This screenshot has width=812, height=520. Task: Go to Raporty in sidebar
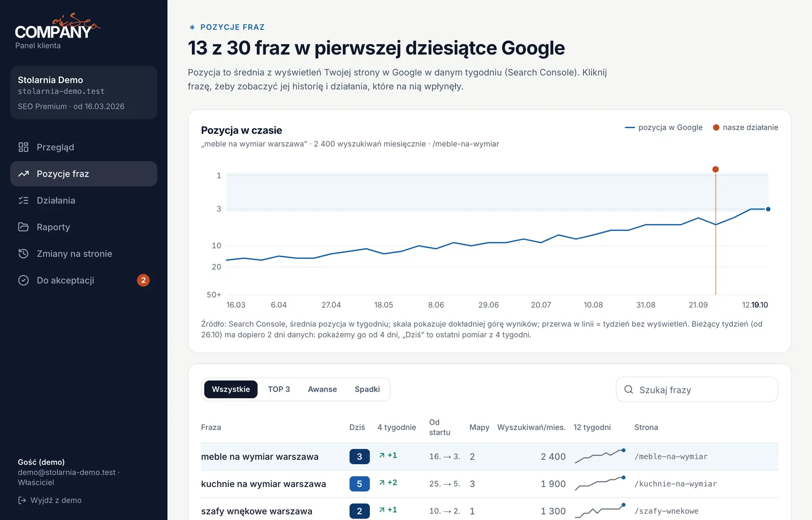click(x=84, y=227)
